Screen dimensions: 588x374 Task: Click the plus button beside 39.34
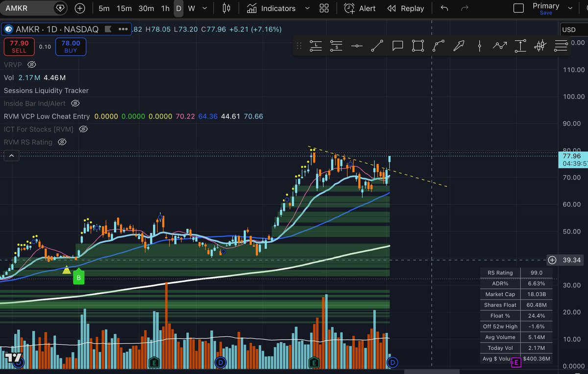(552, 260)
